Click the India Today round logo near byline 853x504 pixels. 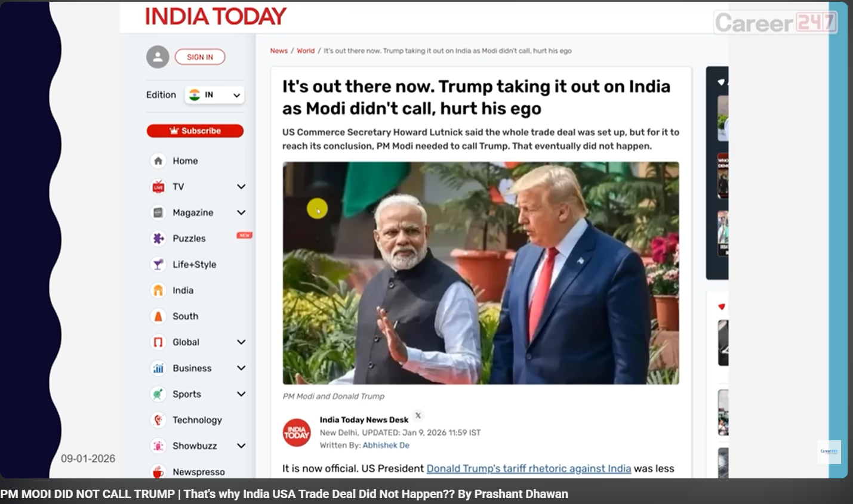tap(297, 432)
